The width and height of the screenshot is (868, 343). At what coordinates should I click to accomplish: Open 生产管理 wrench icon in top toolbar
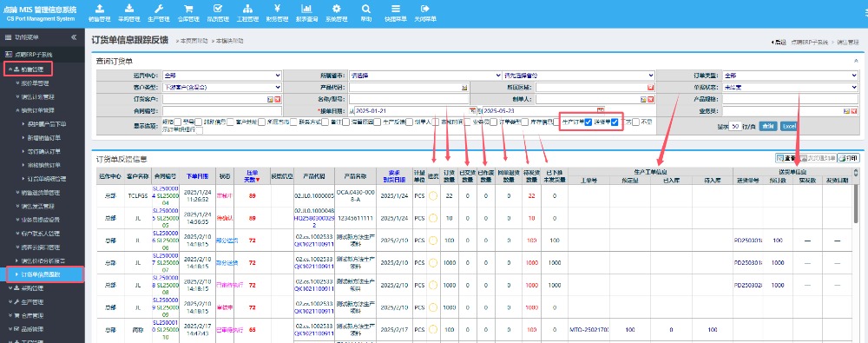tap(158, 9)
